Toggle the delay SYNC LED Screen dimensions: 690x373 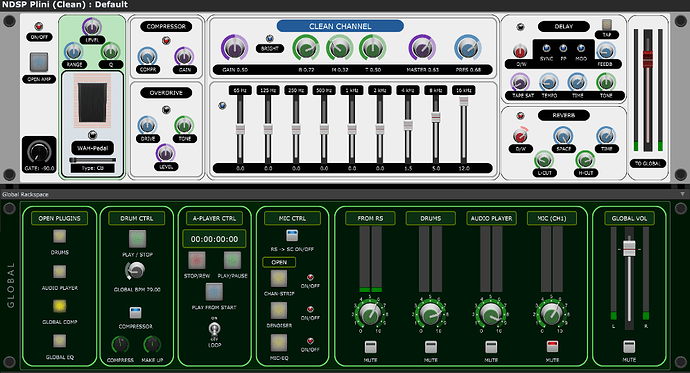pyautogui.click(x=547, y=48)
